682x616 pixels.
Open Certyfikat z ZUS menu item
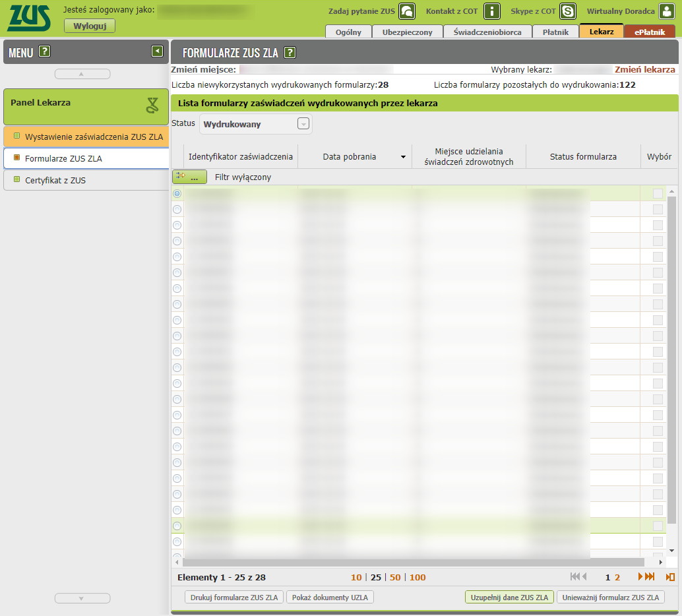86,180
